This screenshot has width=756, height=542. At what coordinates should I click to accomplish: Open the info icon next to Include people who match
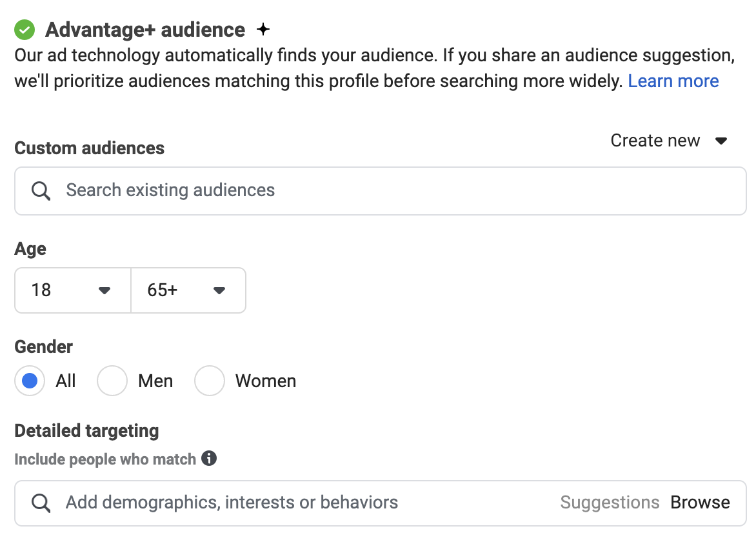209,458
